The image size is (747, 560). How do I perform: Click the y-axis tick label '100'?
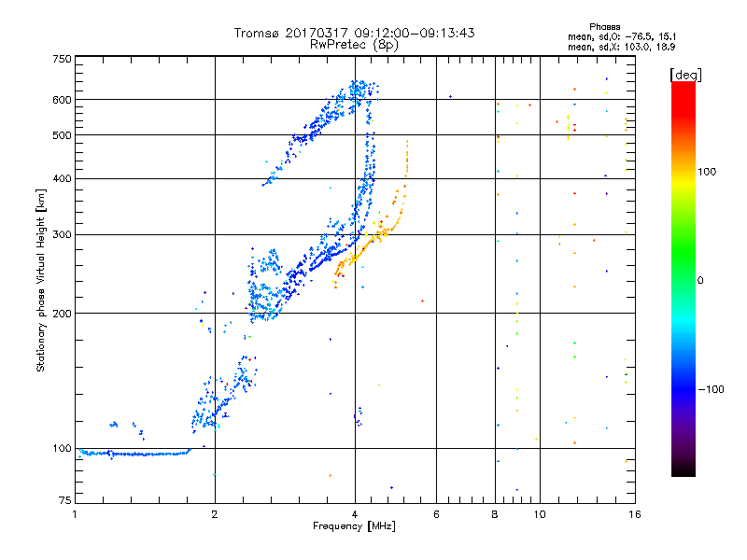pos(62,449)
